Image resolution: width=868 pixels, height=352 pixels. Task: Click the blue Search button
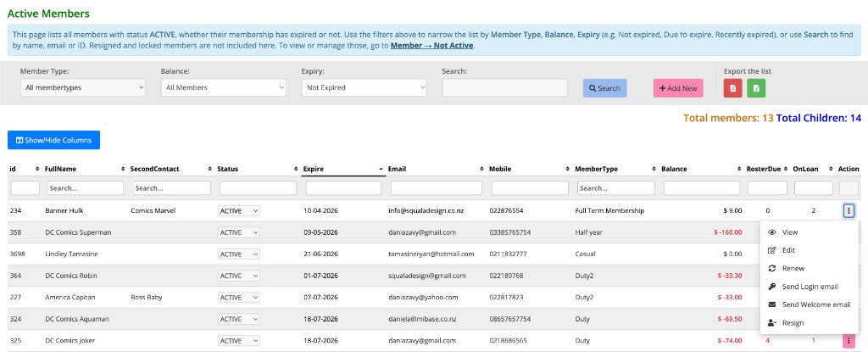(604, 88)
